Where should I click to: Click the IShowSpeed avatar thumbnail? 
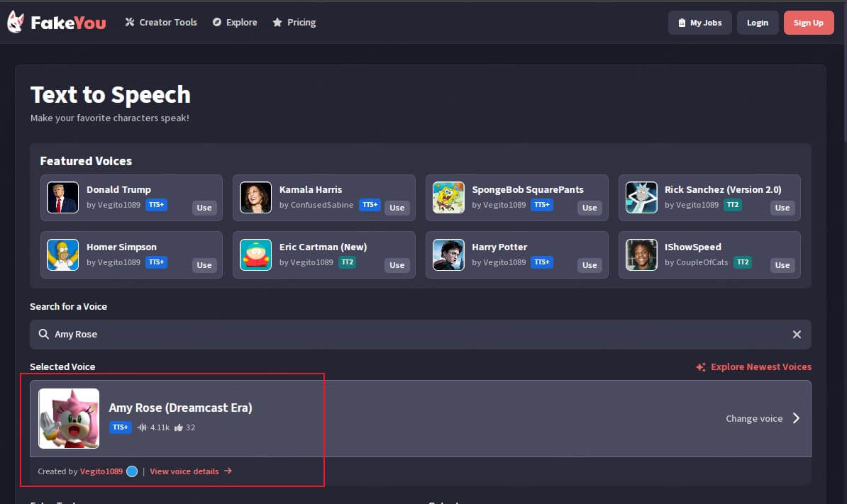click(641, 254)
